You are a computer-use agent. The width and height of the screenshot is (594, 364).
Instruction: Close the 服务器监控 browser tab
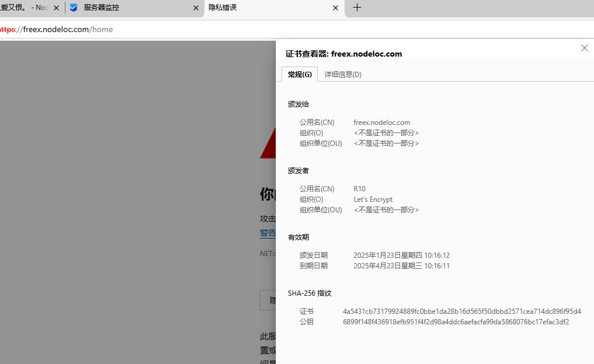(x=196, y=8)
